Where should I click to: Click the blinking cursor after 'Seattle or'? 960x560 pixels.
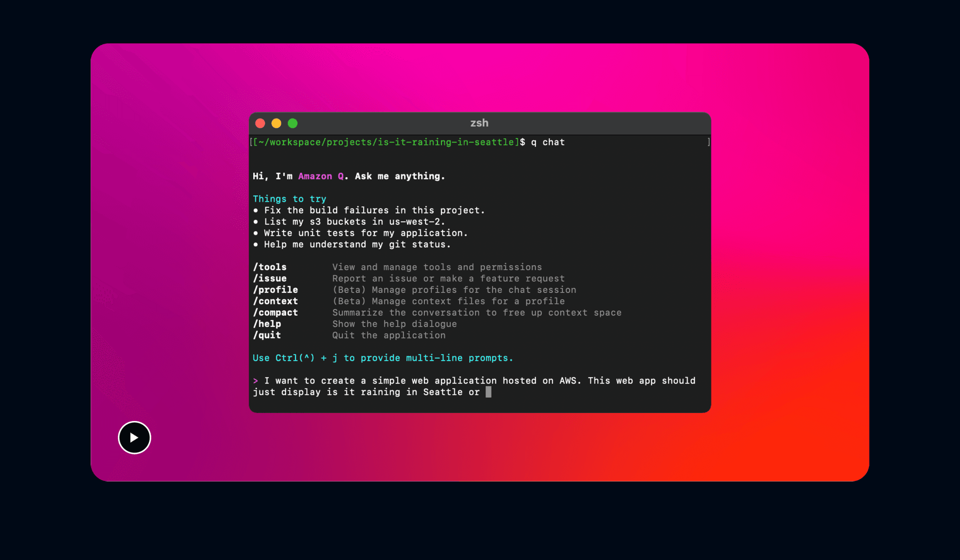[488, 392]
